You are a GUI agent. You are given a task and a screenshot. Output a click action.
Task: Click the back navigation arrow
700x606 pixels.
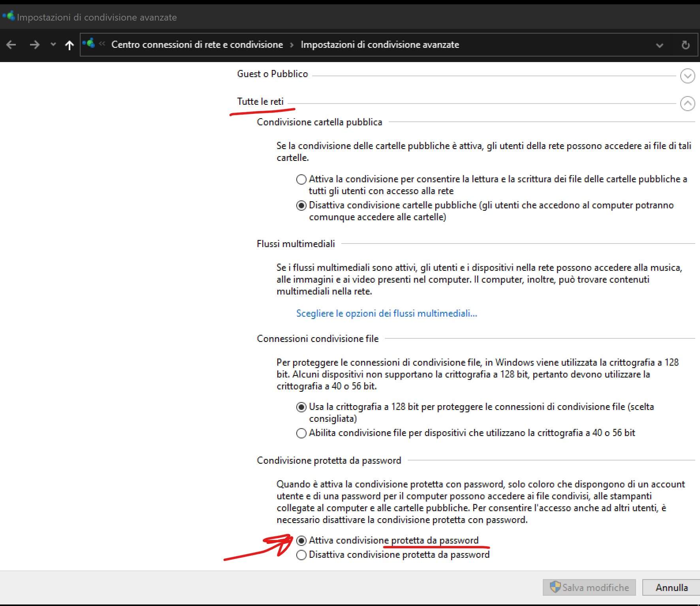point(11,45)
